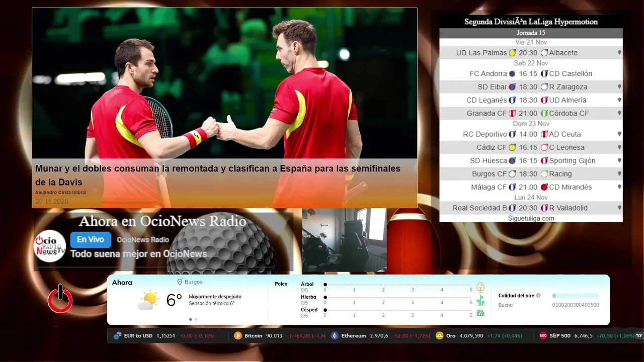Click the FC Andorra team badge
The width and height of the screenshot is (644, 362).
[512, 73]
